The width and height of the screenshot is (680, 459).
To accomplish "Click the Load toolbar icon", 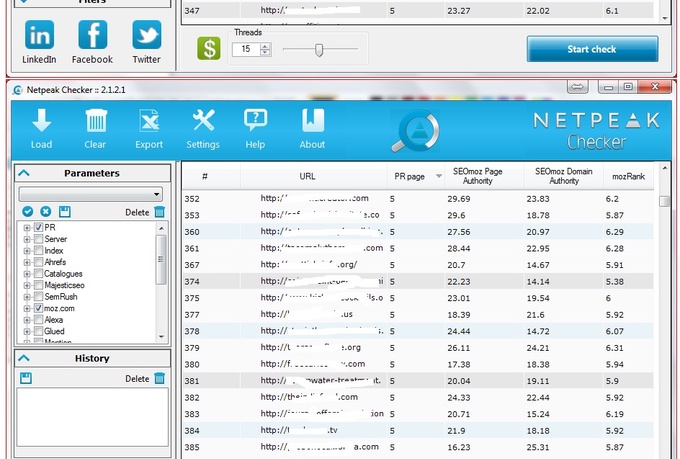I will point(41,120).
